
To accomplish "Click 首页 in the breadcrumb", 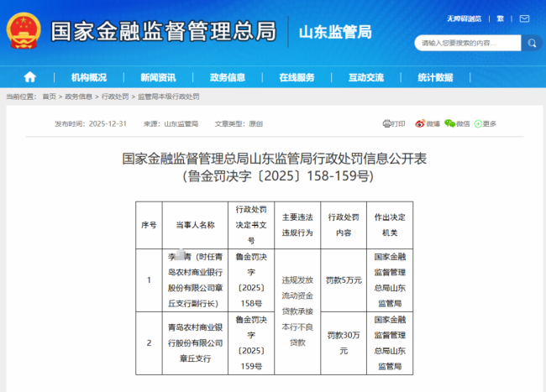I will click(x=49, y=97).
